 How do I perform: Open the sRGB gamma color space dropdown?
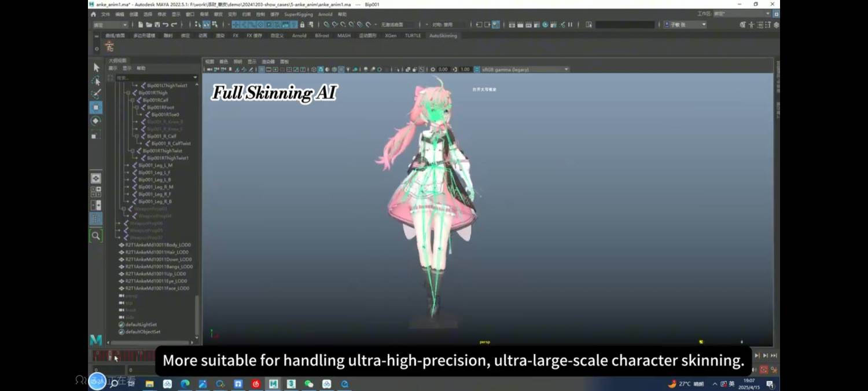click(x=524, y=70)
